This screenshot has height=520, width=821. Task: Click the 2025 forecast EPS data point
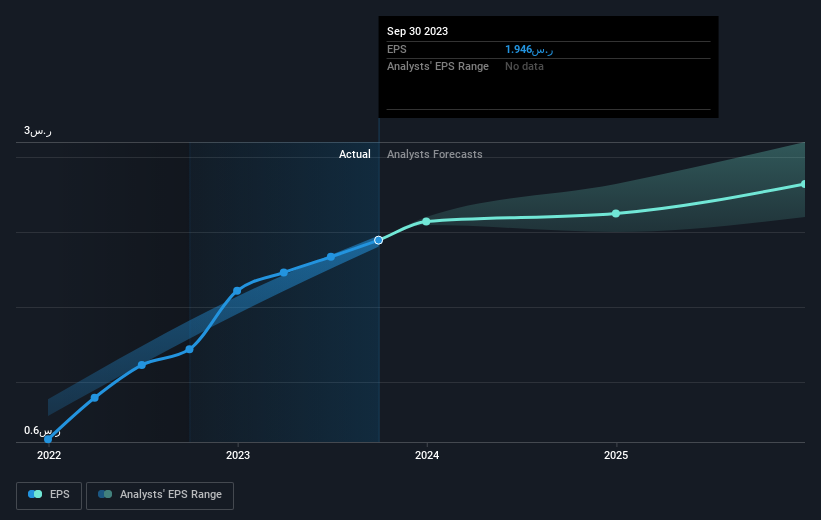pos(616,214)
